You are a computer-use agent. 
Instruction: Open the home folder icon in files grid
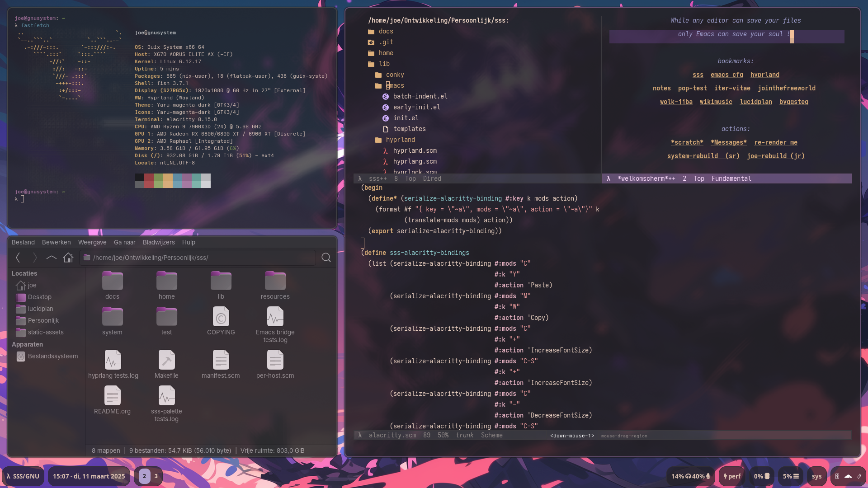(x=166, y=281)
